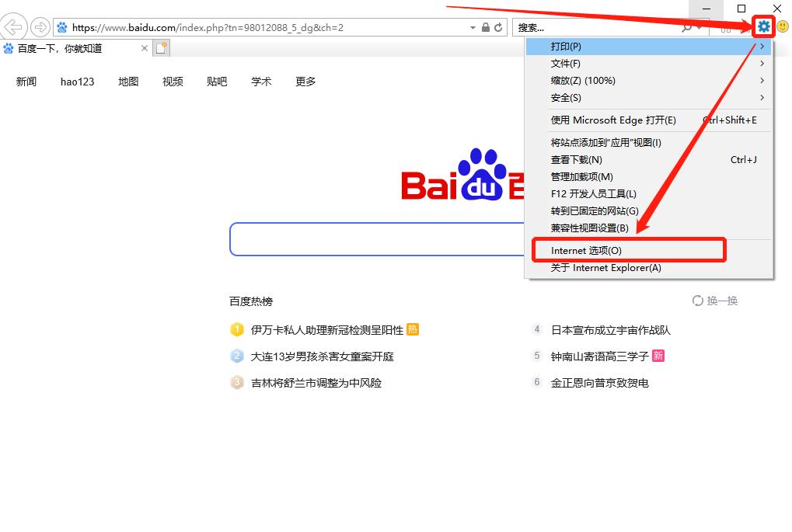Image resolution: width=792 pixels, height=532 pixels.
Task: Click the back navigation arrow
Action: (13, 26)
